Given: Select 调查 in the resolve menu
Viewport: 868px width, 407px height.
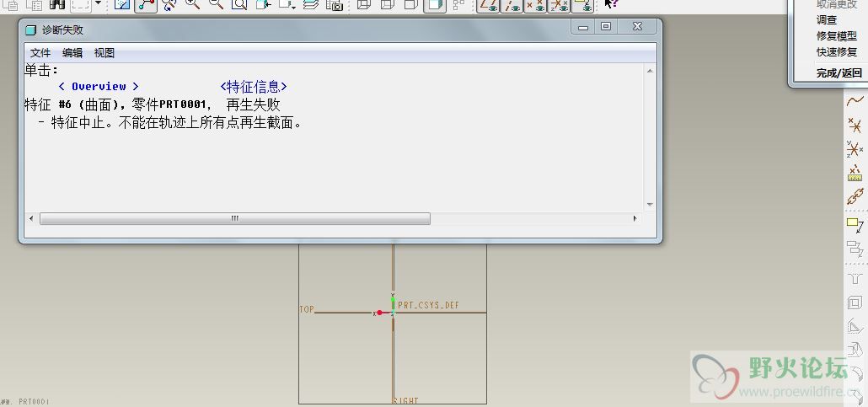Looking at the screenshot, I should pos(827,20).
